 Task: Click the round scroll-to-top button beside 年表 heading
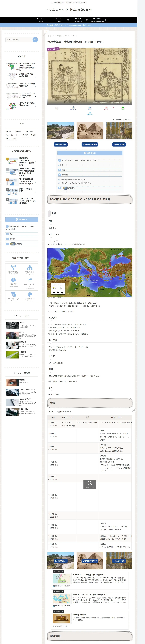click(x=134, y=410)
